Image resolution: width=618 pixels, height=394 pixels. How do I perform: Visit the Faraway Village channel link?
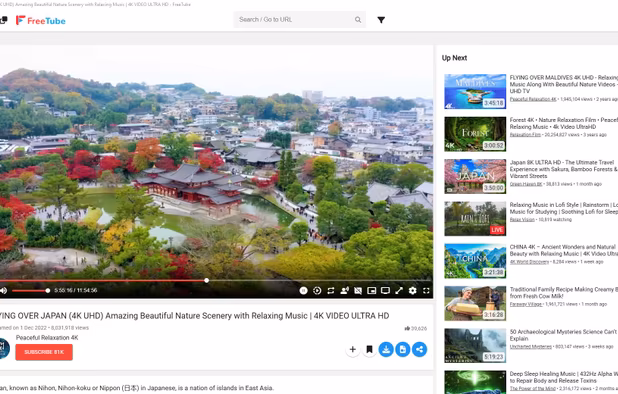pos(526,304)
